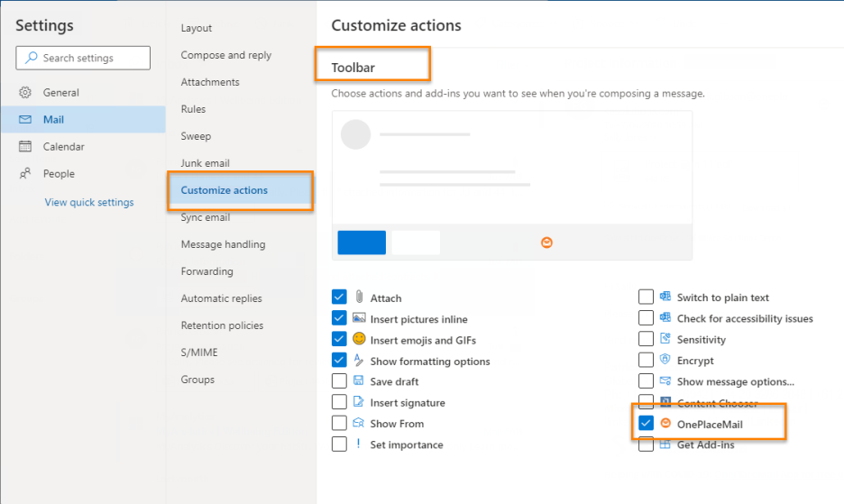The width and height of the screenshot is (844, 504).
Task: Click the Insert signature pen icon
Action: (x=359, y=402)
